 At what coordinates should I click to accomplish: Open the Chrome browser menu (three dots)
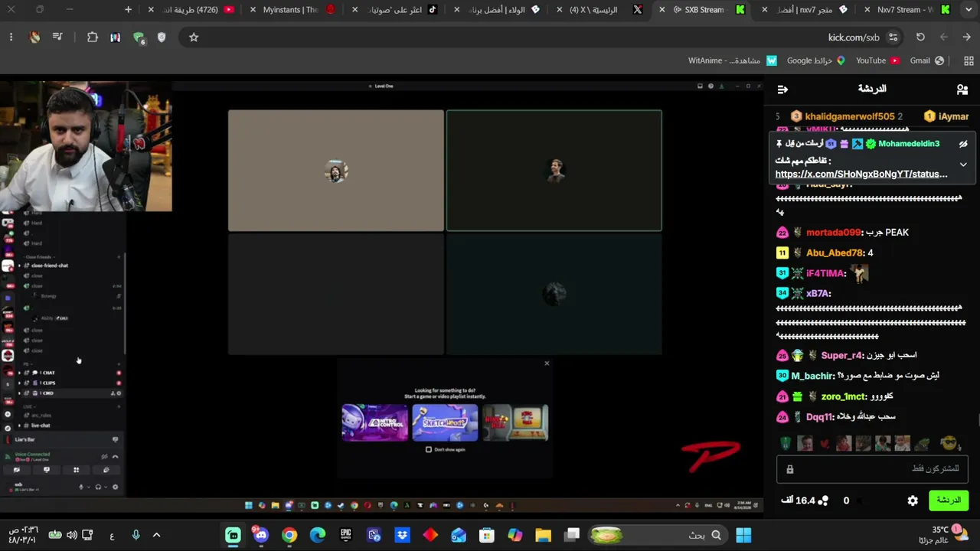pyautogui.click(x=11, y=37)
